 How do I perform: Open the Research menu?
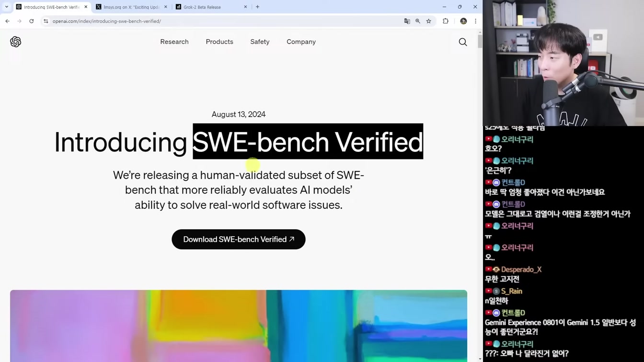(x=174, y=42)
